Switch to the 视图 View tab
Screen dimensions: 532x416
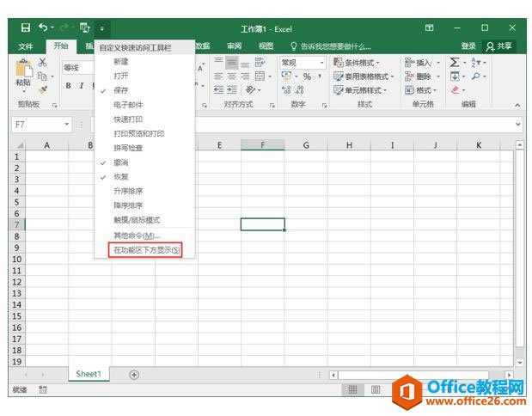click(266, 46)
